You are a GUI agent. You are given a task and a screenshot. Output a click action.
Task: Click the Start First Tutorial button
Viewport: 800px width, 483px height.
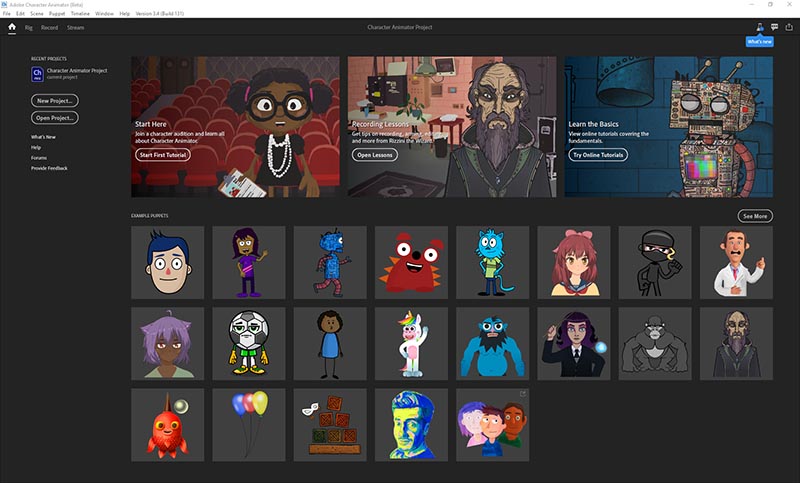(x=163, y=155)
